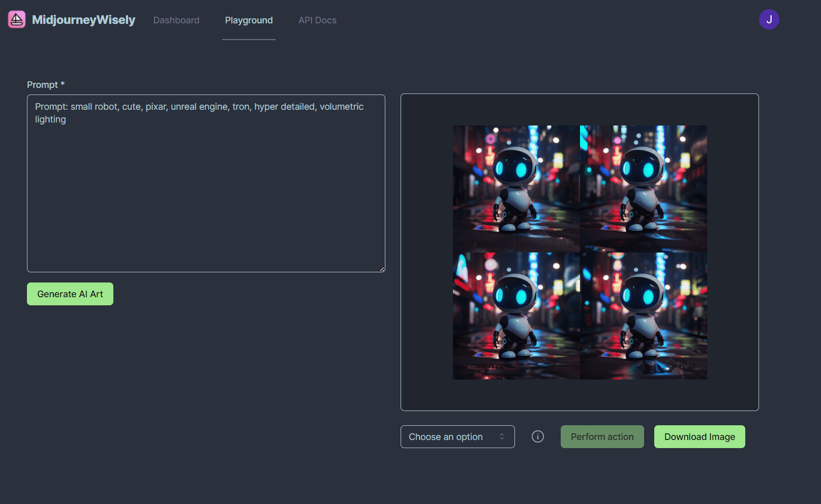Select the top-right robot image
The height and width of the screenshot is (504, 821).
click(643, 188)
